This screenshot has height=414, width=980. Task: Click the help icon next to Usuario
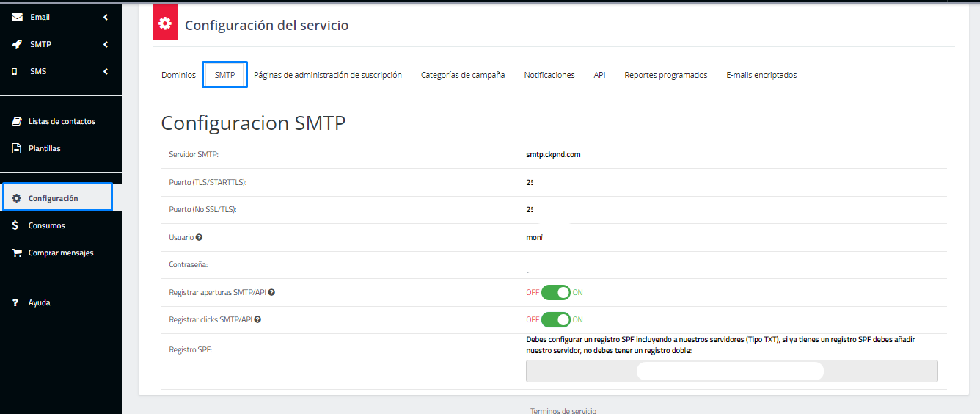tap(199, 237)
